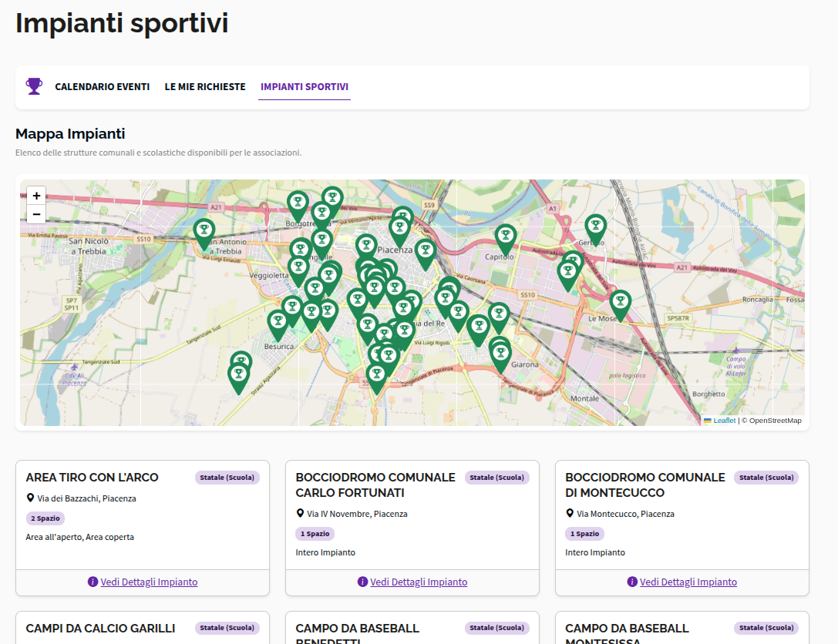
Task: Click the trophy marker at Le Mose
Action: (x=621, y=306)
